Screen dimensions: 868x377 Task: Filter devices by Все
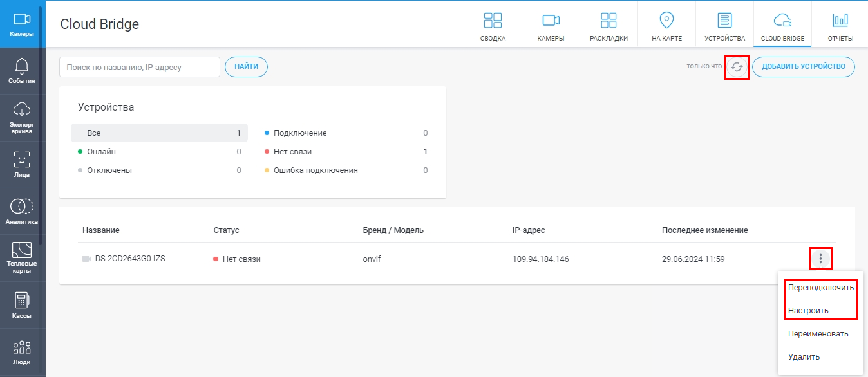coord(159,133)
